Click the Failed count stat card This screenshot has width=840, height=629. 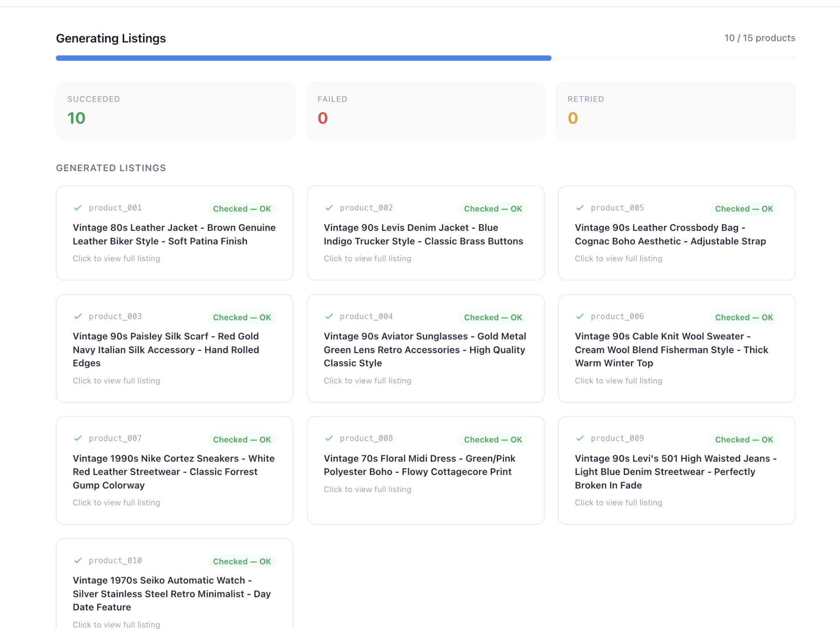tap(425, 111)
